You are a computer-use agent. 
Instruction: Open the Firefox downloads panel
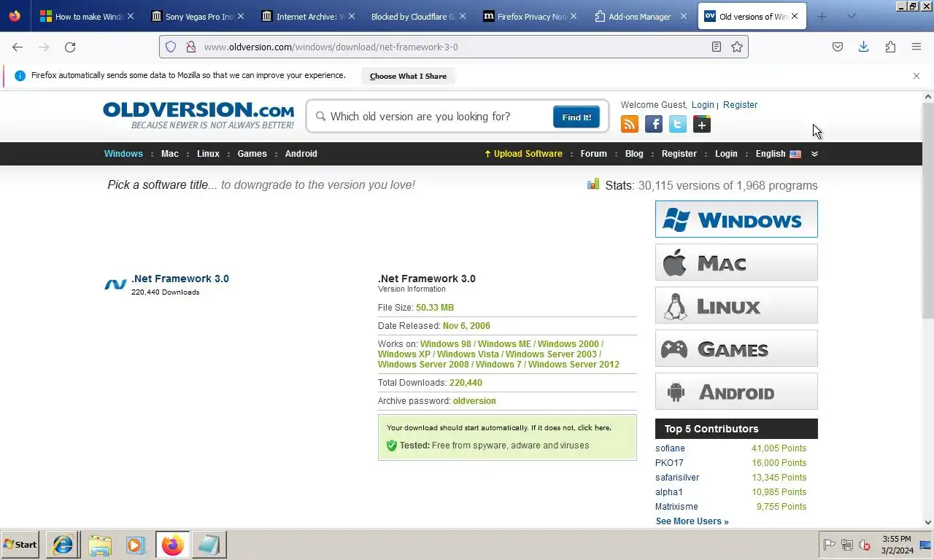tap(864, 47)
